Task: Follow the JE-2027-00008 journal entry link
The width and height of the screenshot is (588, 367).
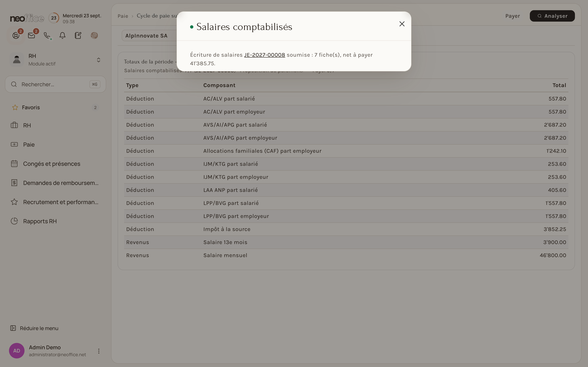Action: 264,55
